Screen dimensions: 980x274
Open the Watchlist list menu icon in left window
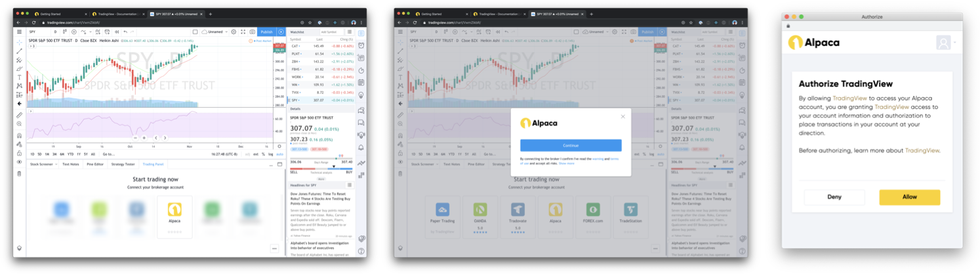[350, 32]
